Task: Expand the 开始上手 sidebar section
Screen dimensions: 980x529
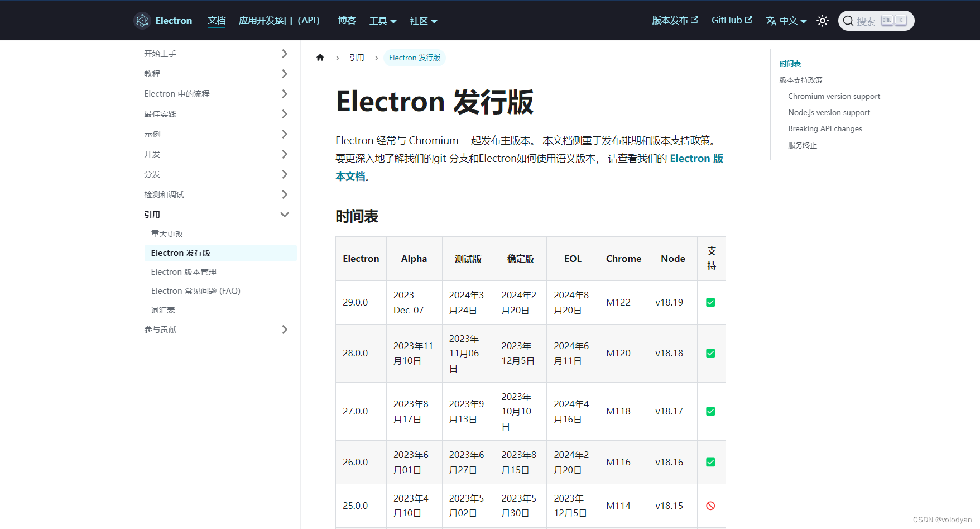Action: pos(285,54)
